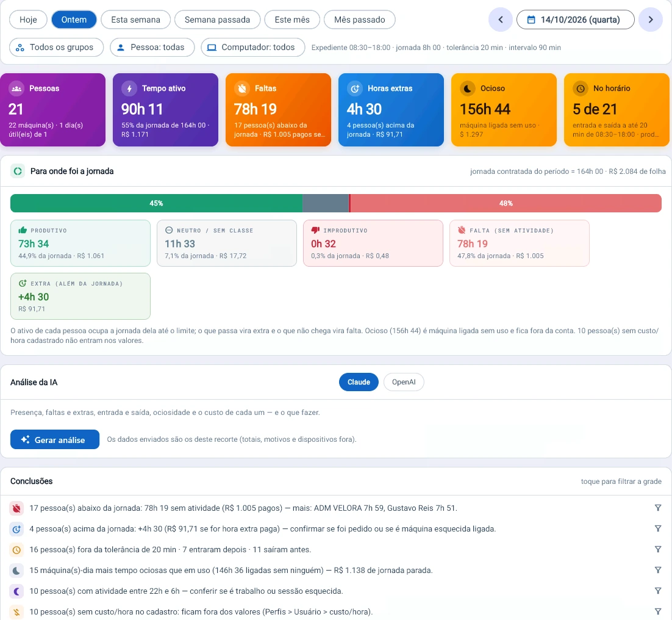Open the Neutro / sem classe 11h 33 box
The height and width of the screenshot is (620, 672).
[x=227, y=243]
